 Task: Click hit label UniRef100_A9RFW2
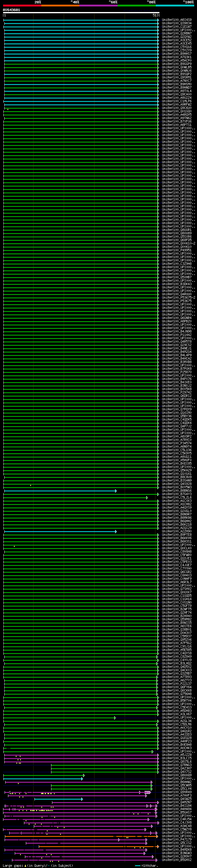pos(176,104)
